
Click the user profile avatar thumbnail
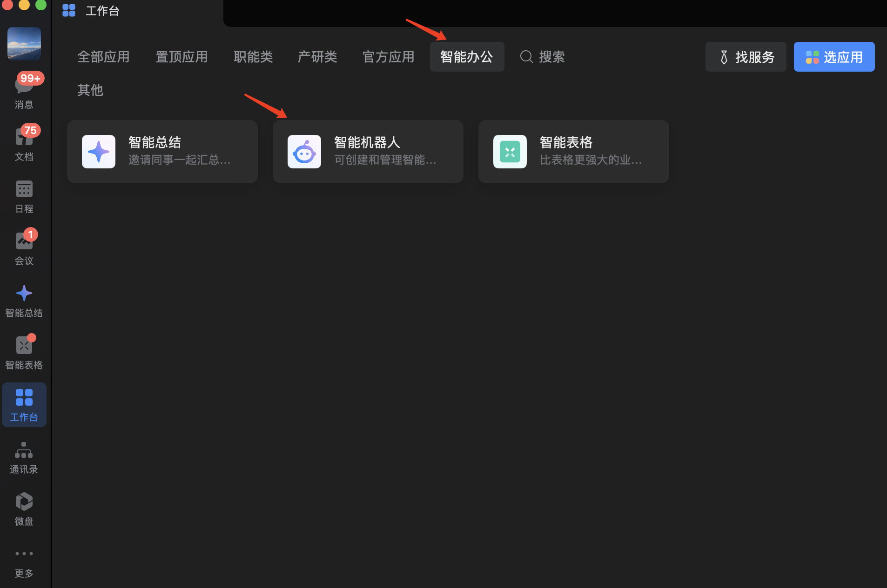click(x=24, y=44)
